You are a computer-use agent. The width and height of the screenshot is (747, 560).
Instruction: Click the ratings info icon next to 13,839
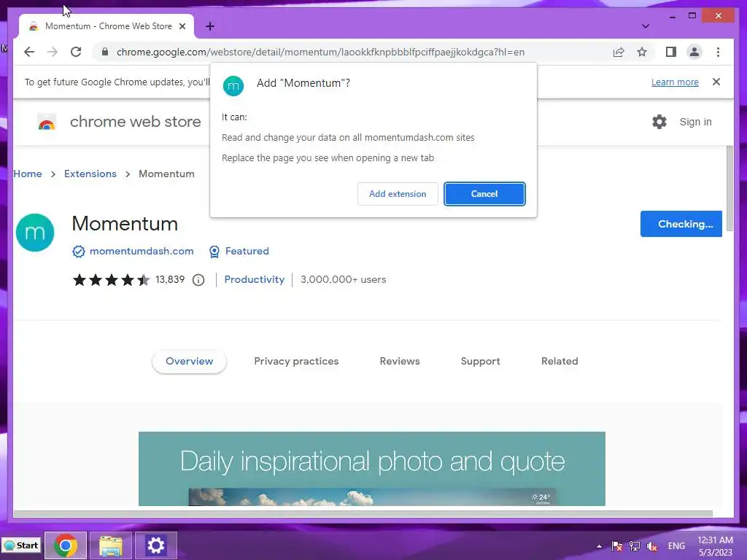click(x=198, y=280)
